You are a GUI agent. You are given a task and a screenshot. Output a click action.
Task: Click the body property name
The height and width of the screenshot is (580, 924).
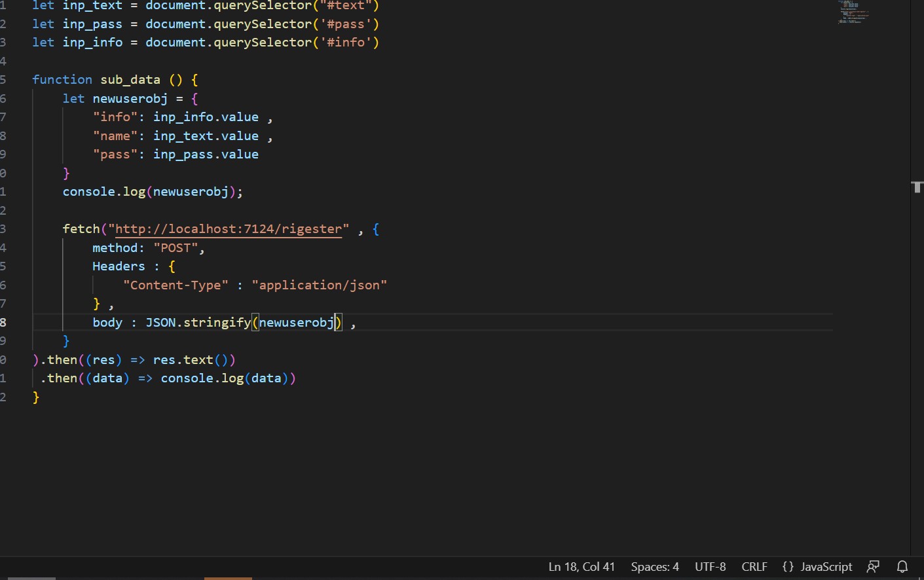(x=107, y=323)
